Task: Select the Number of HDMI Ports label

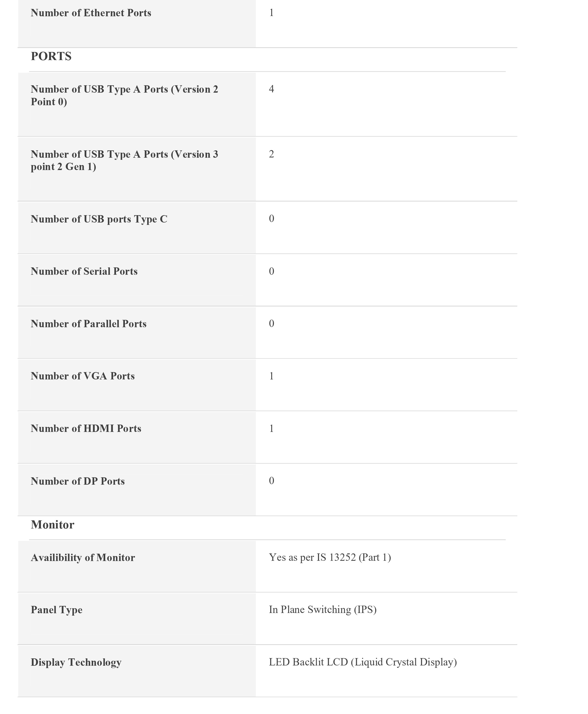Action: pos(86,429)
